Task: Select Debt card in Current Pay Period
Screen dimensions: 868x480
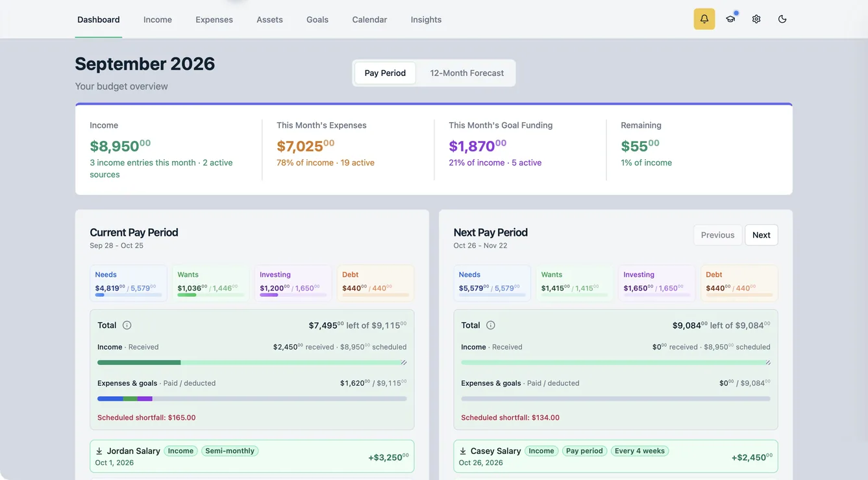Action: pyautogui.click(x=376, y=283)
